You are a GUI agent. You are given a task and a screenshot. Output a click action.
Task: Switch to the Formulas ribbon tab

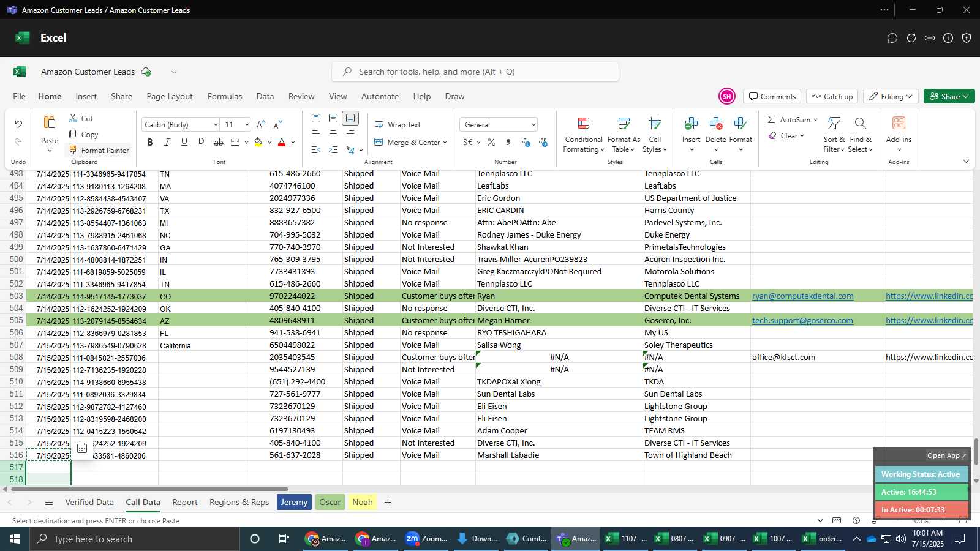(225, 96)
